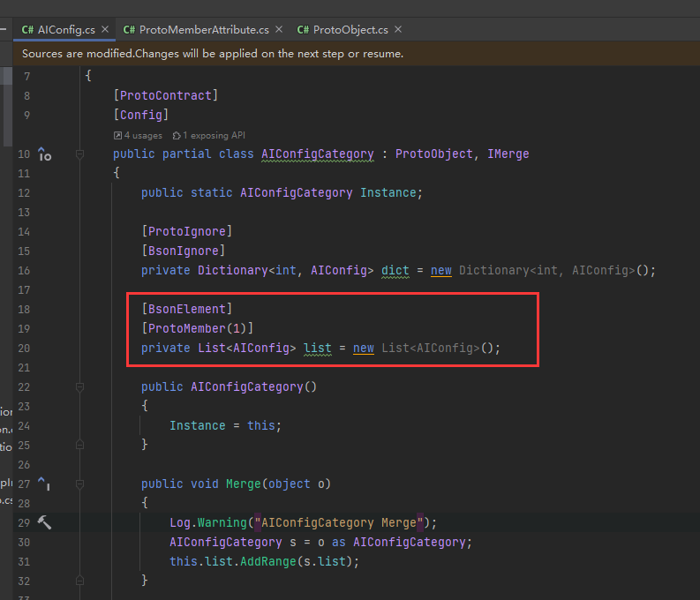Click the underlined 'new' keyword on line 16

441,270
